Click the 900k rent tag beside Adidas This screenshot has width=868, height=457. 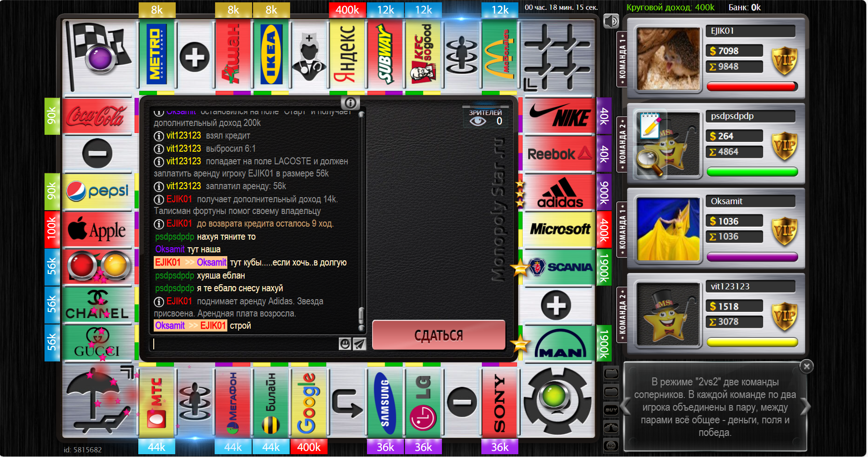click(x=604, y=192)
